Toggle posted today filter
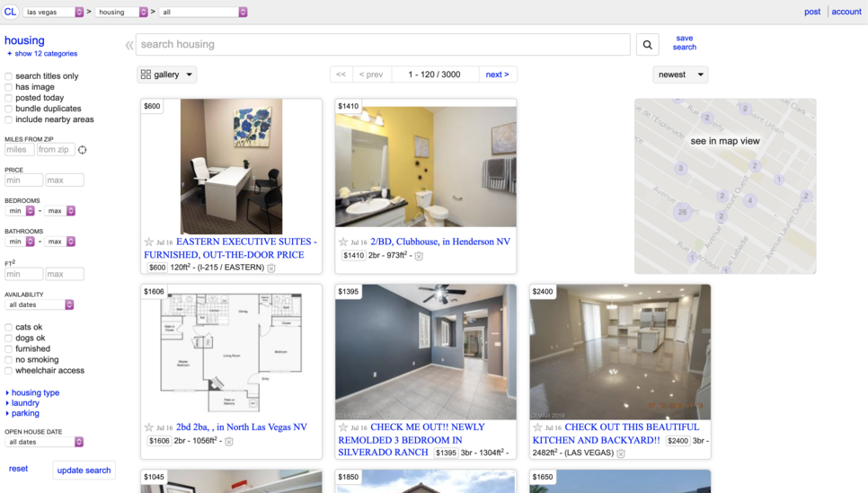This screenshot has width=868, height=493. click(x=8, y=98)
